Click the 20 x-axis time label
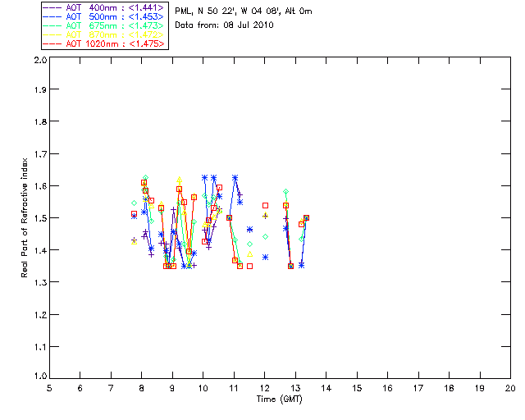This screenshot has width=525, height=420. click(510, 388)
